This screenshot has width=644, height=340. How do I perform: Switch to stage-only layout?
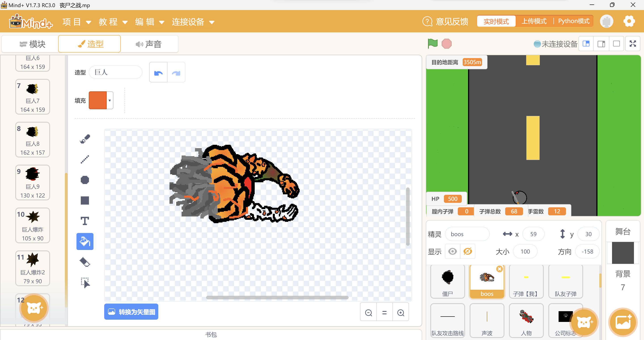click(616, 44)
